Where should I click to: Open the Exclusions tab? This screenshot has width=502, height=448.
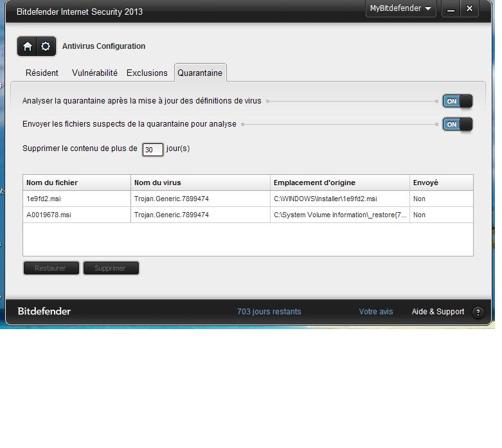(147, 73)
